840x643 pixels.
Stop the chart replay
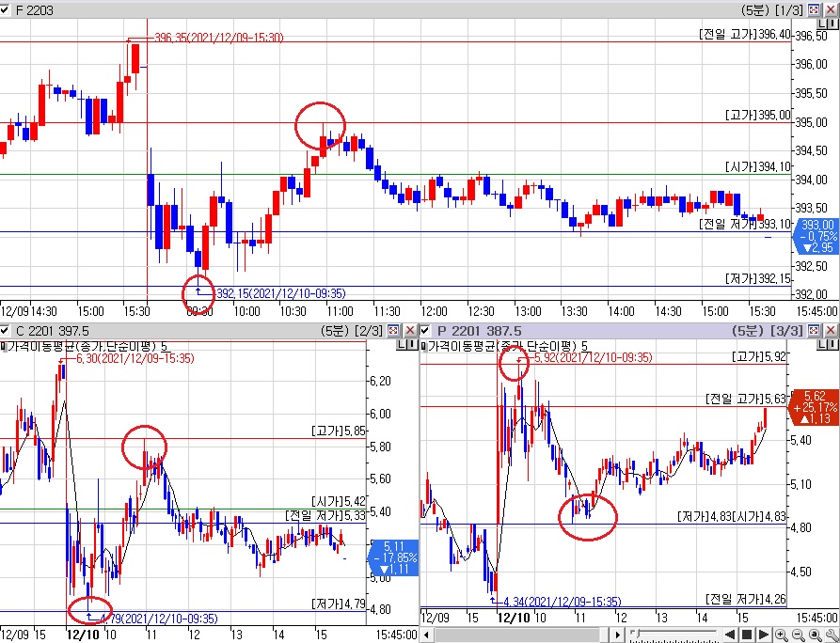point(746,635)
